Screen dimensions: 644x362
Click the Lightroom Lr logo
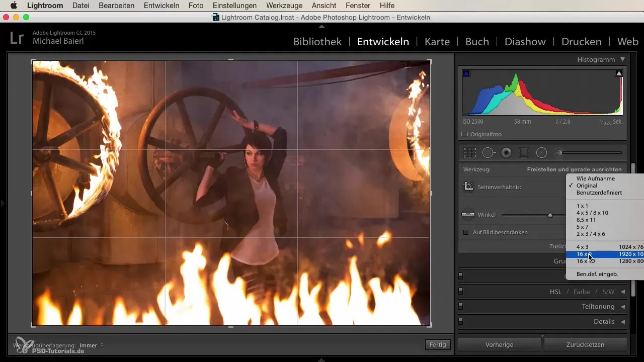coord(17,38)
